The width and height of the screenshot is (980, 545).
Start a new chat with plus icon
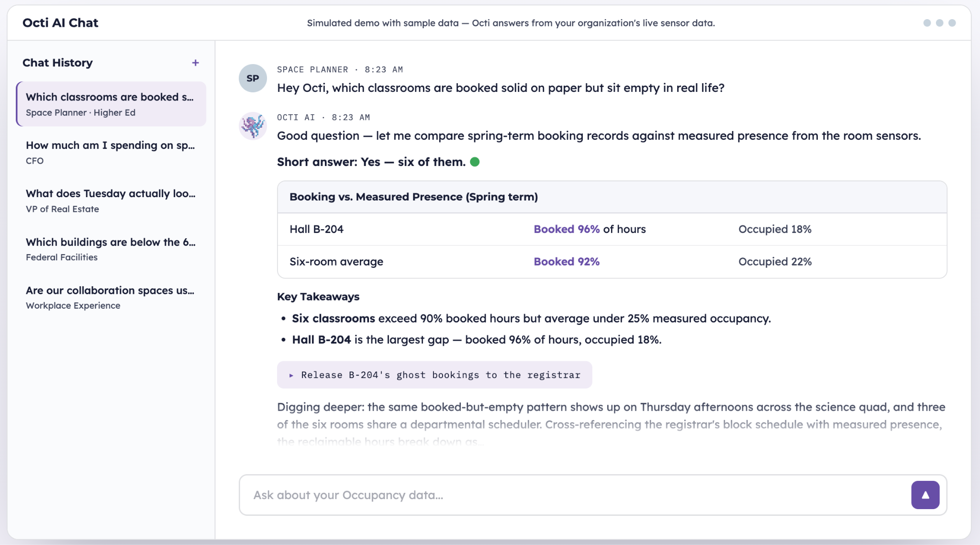point(195,63)
